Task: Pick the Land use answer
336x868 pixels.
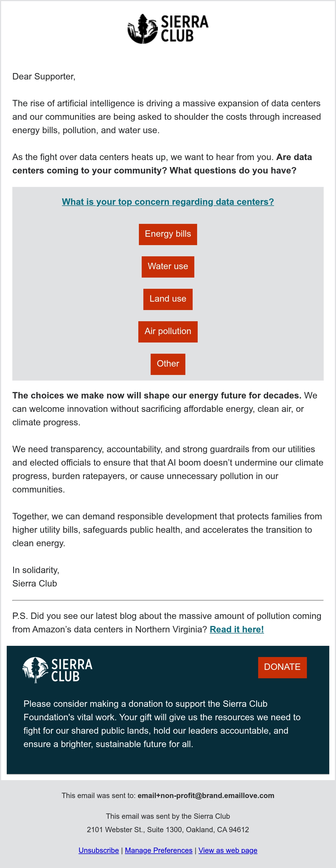Action: point(168,299)
